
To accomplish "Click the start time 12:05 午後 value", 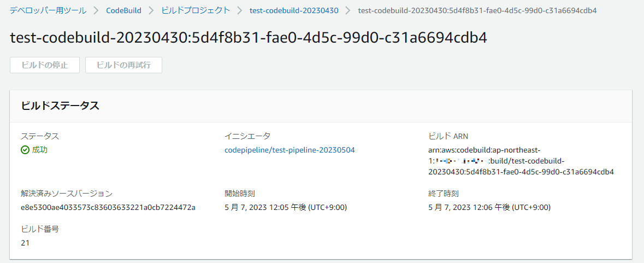I will click(286, 208).
